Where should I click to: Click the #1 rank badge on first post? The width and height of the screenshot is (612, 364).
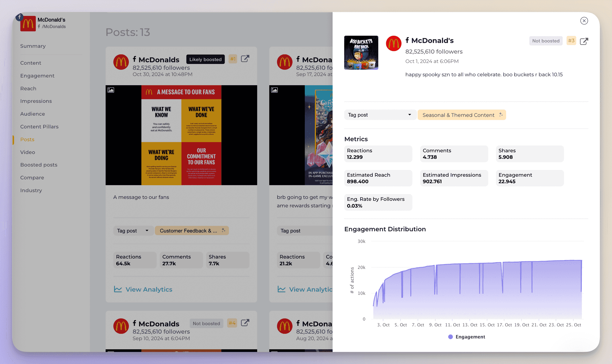pyautogui.click(x=233, y=59)
